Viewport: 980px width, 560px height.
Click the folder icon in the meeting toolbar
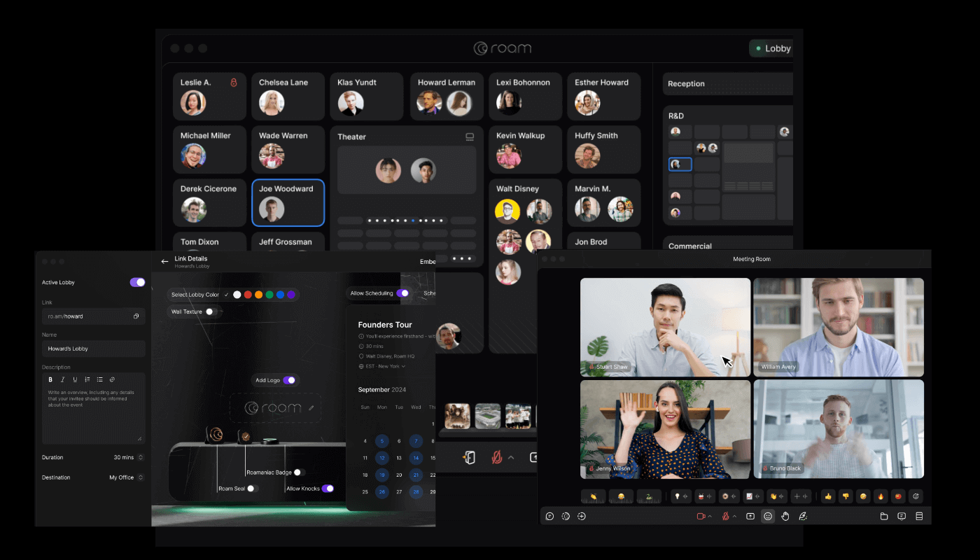click(884, 517)
